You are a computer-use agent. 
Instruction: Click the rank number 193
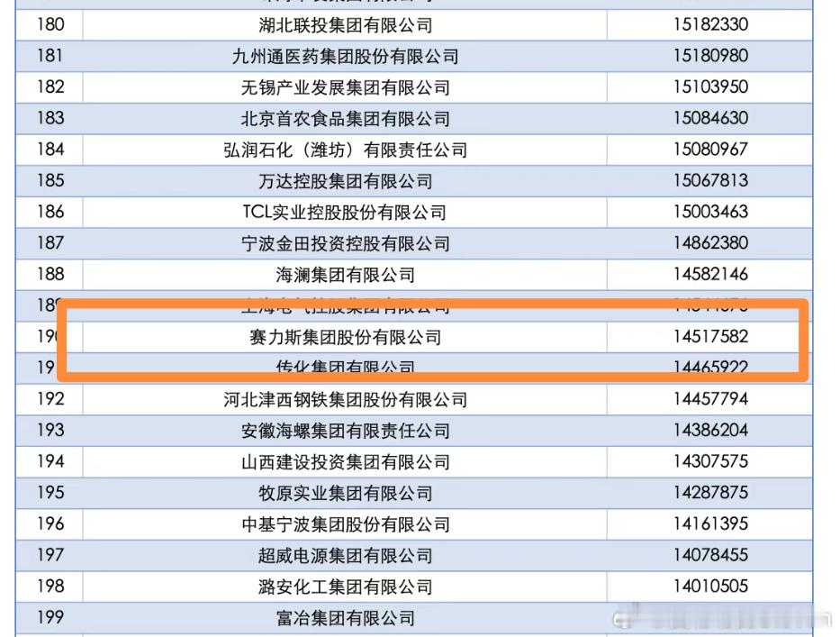[51, 430]
